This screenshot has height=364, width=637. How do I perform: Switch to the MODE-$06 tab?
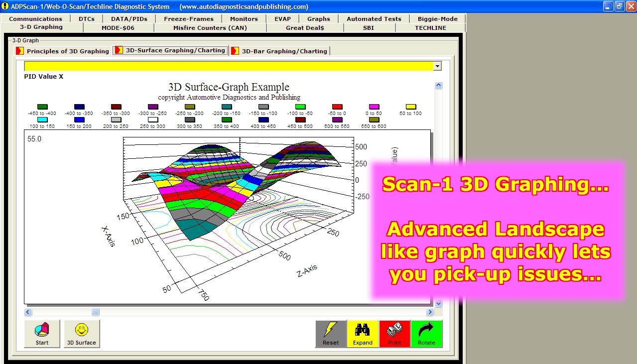(x=118, y=28)
